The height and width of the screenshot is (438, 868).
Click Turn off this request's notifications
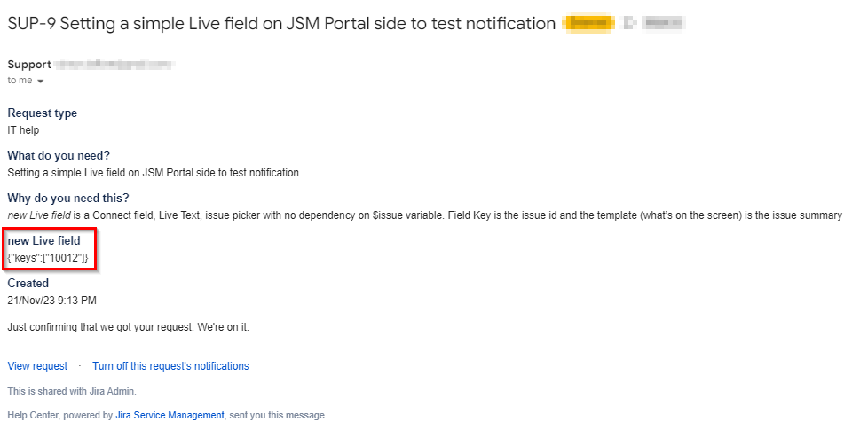pos(170,366)
